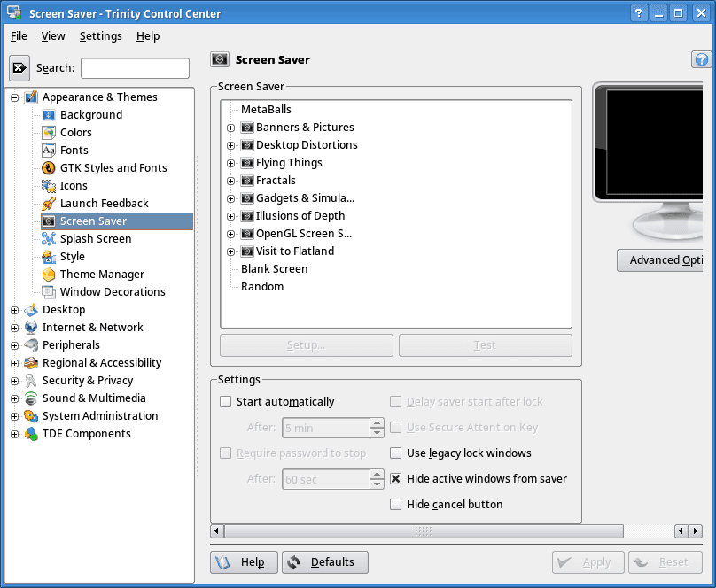Open Launch Feedback via its icon

tap(47, 203)
